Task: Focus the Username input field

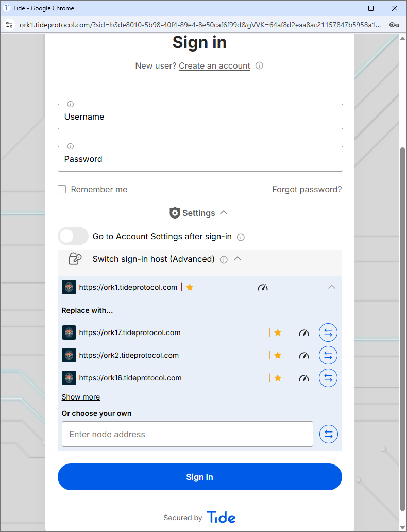Action: coord(200,117)
